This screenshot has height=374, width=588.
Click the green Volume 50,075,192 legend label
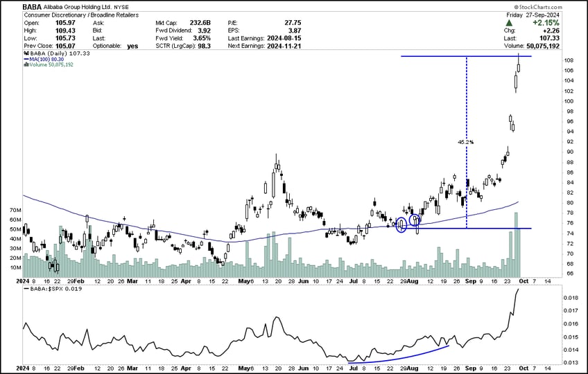point(51,64)
